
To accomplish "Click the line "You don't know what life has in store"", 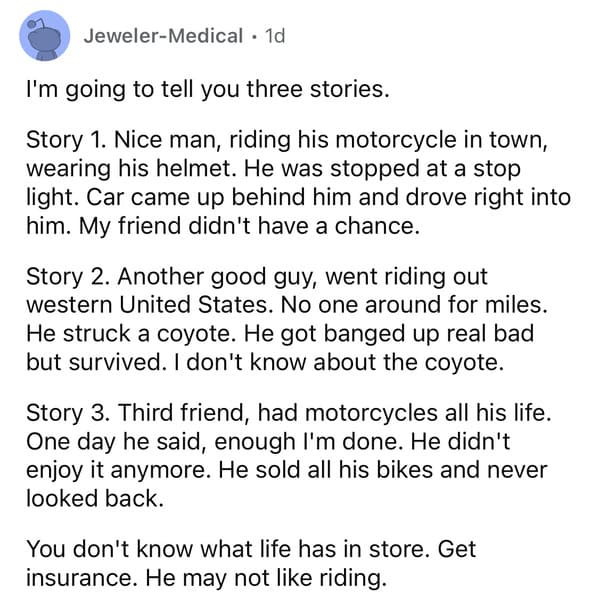I will (251, 550).
